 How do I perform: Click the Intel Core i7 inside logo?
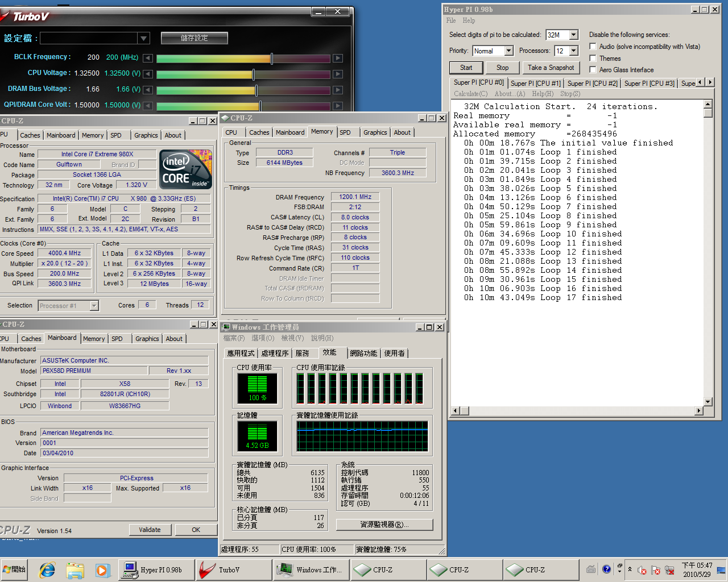[186, 169]
